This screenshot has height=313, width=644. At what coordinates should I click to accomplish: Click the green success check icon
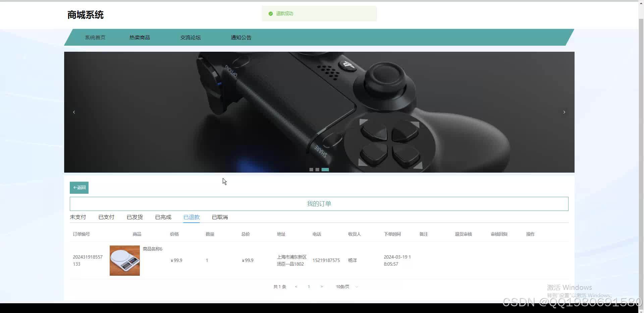[x=271, y=14]
